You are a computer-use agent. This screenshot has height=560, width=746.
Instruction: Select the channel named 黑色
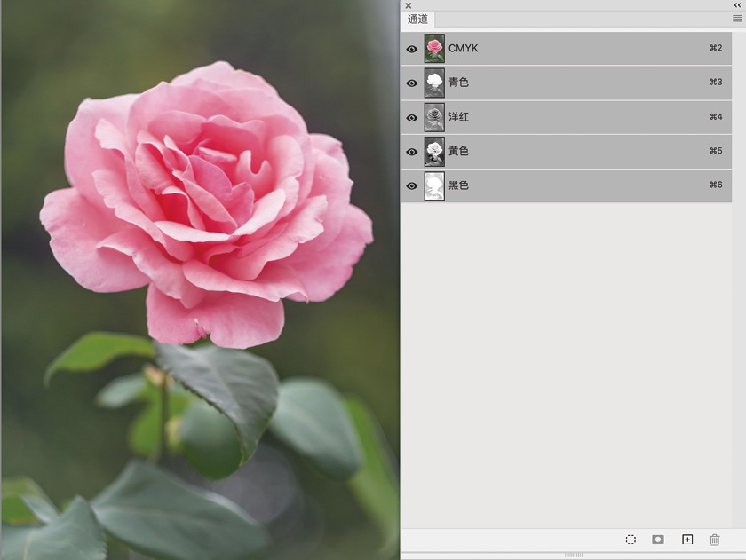click(567, 185)
